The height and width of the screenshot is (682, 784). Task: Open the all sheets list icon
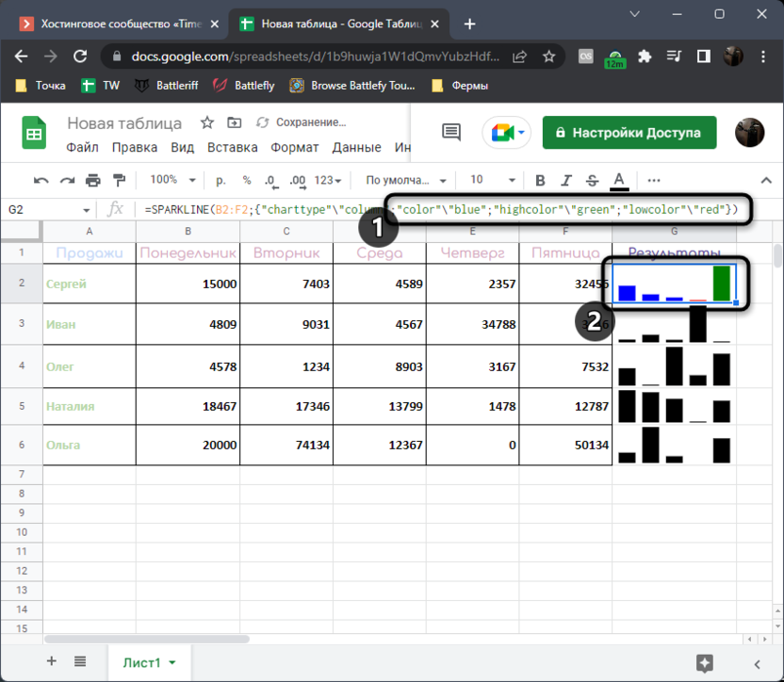point(80,661)
